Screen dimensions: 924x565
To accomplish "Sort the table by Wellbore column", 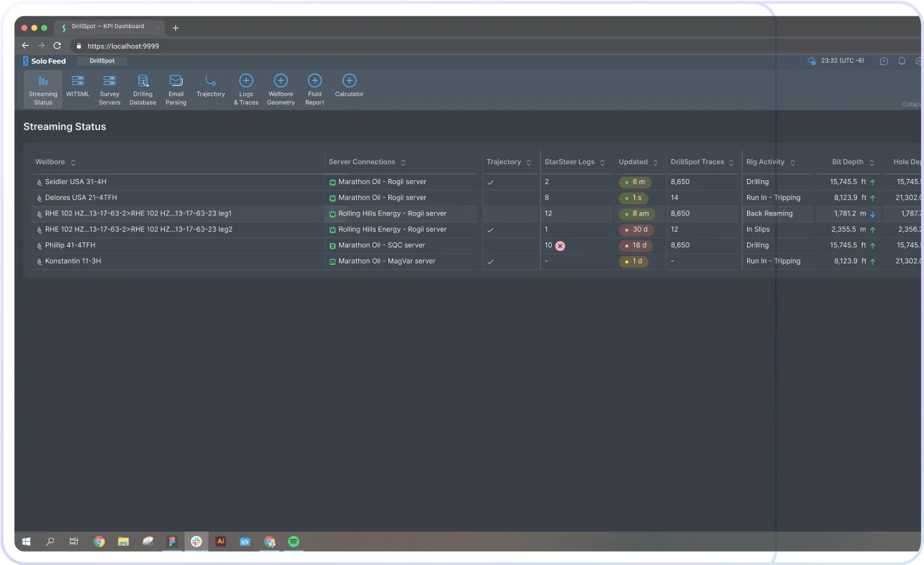I will pyautogui.click(x=73, y=163).
